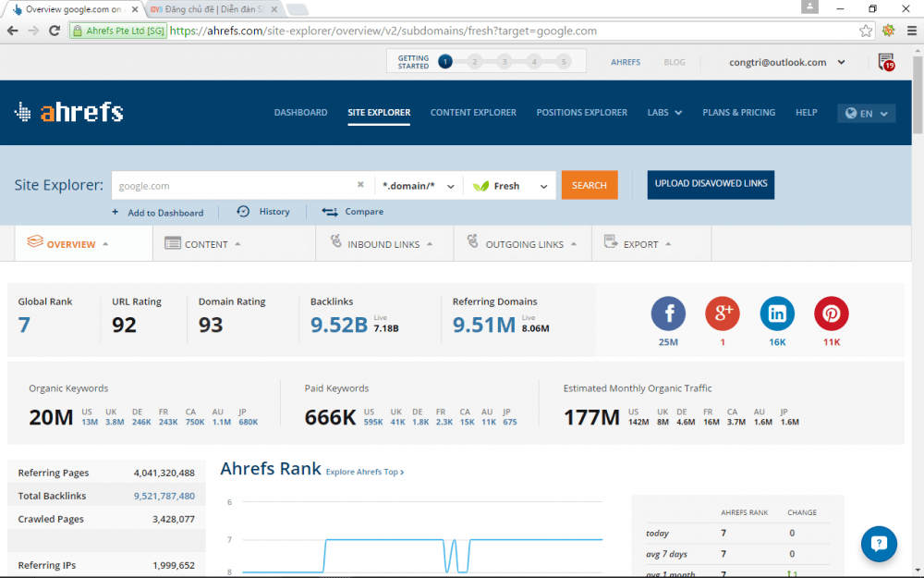Open the Chrome hamburger menu
Viewport: 924px width, 578px height.
tap(912, 31)
